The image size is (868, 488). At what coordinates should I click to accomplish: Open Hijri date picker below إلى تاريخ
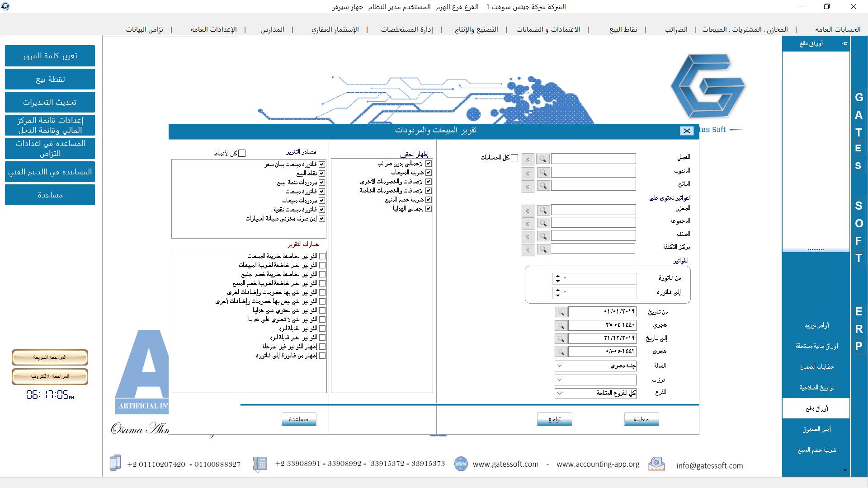coord(561,351)
